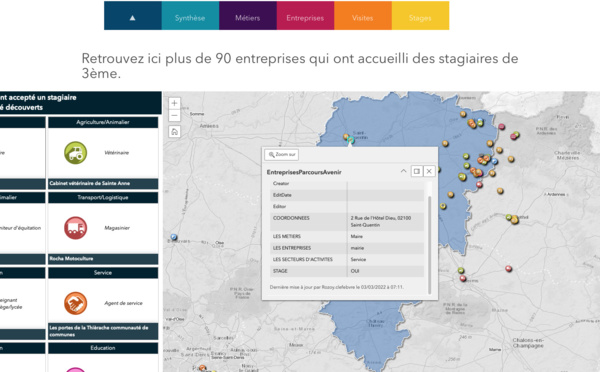
Task: Open Cabinet vétérinaire de Sainte Anne card
Action: click(103, 183)
